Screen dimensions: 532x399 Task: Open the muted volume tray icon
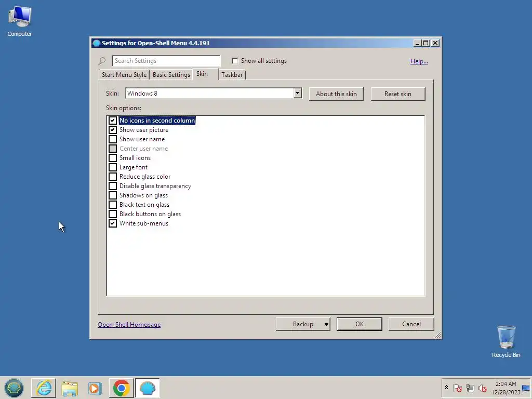(482, 388)
